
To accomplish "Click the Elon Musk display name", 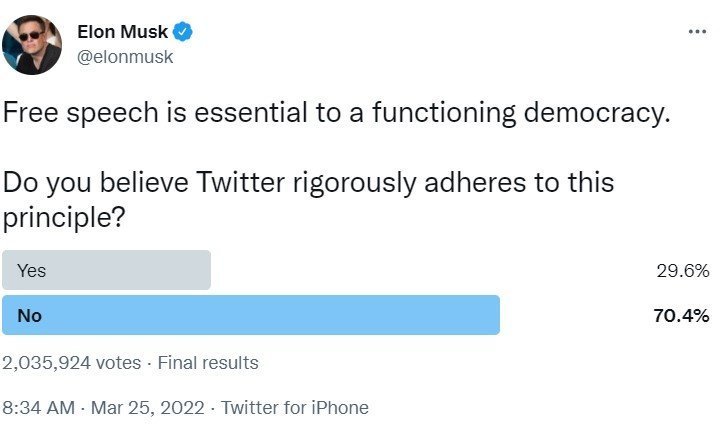I will [124, 32].
